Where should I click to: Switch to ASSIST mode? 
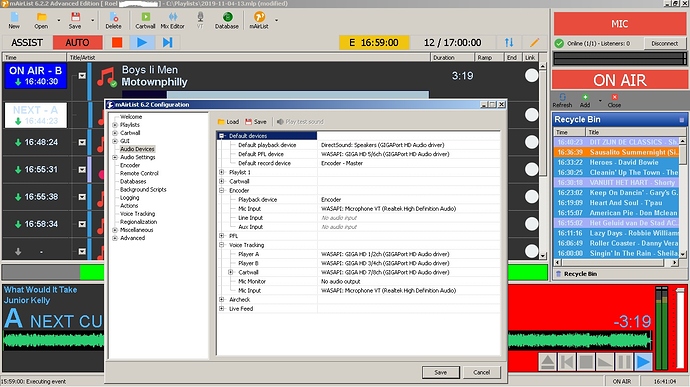click(x=27, y=43)
